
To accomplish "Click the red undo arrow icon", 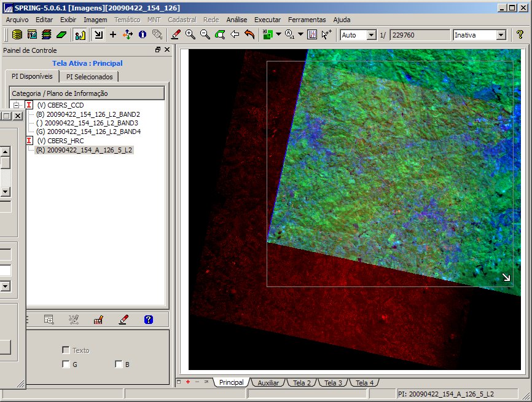I will (x=249, y=35).
